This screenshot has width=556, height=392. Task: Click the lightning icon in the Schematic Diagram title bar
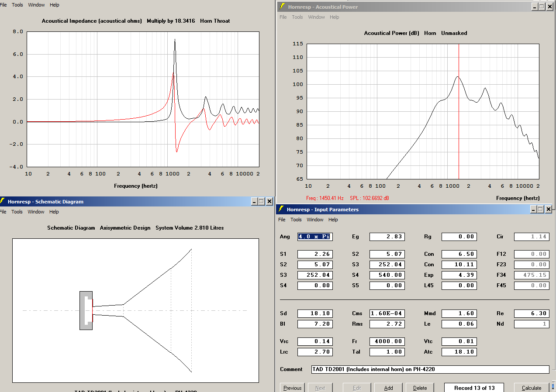[3, 201]
